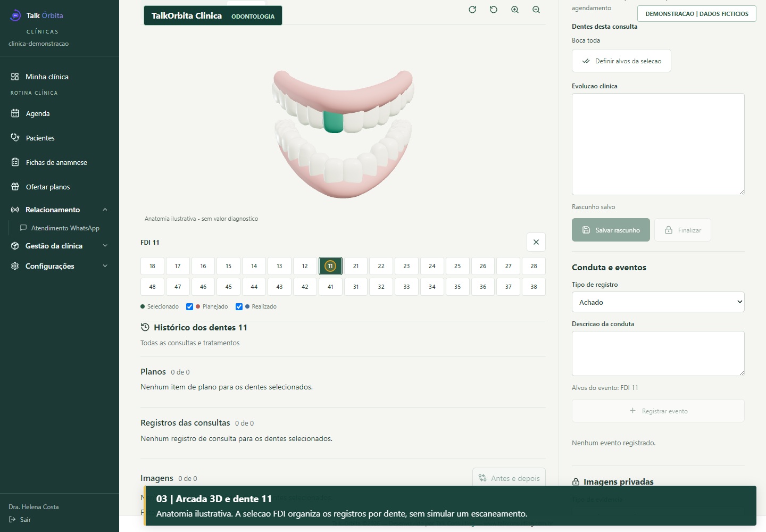This screenshot has width=766, height=532.
Task: Click the history clock icon by Histórico dos dentes
Action: (145, 327)
